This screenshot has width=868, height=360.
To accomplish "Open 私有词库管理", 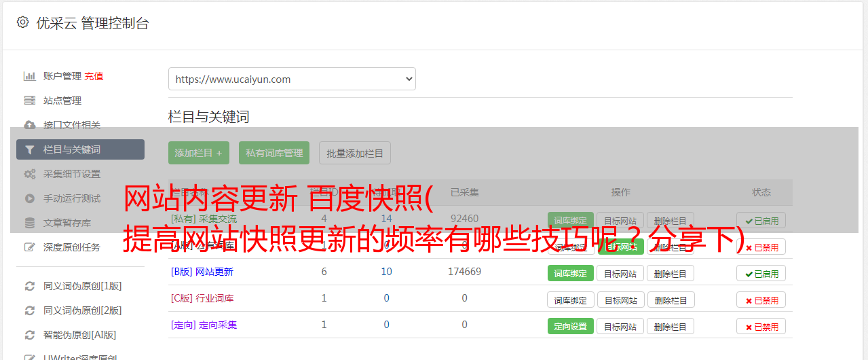I will [x=274, y=153].
